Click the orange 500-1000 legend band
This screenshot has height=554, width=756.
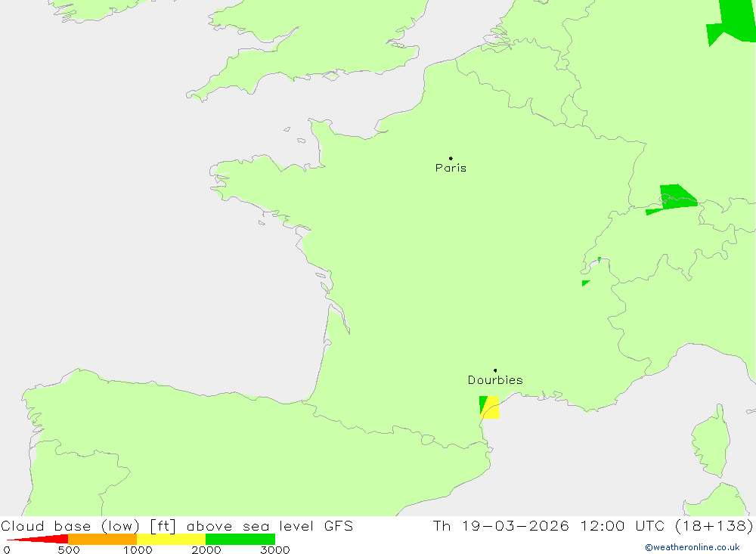[x=102, y=539]
